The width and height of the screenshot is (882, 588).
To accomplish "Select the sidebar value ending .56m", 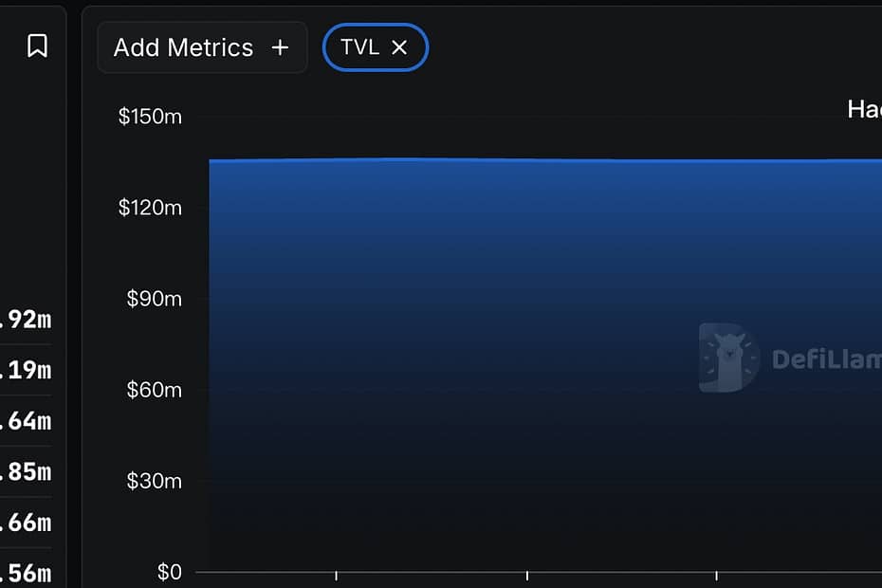I will click(x=26, y=574).
